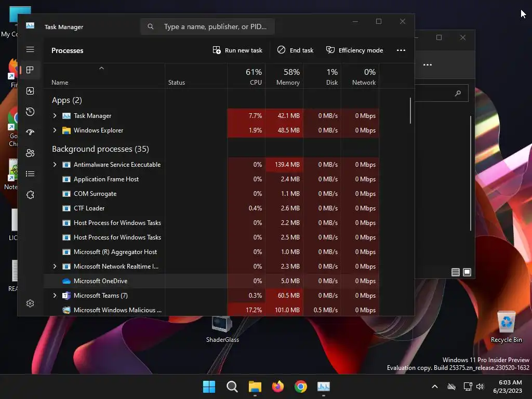Open the network system tray icon
The height and width of the screenshot is (399, 532).
point(468,387)
